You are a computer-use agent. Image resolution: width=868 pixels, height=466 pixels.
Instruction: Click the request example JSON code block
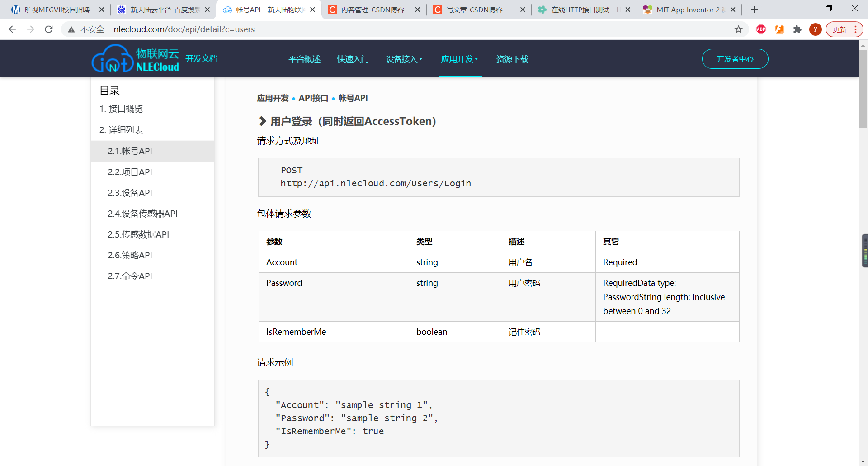[x=499, y=418]
